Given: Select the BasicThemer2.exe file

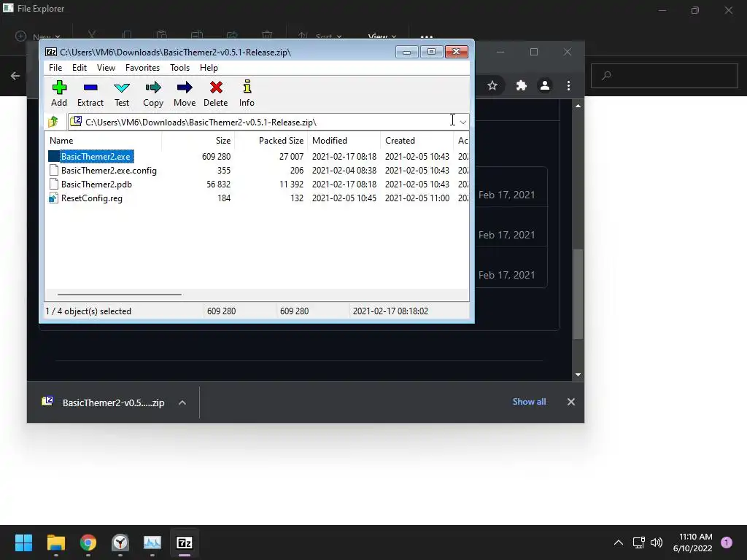Looking at the screenshot, I should click(x=96, y=156).
